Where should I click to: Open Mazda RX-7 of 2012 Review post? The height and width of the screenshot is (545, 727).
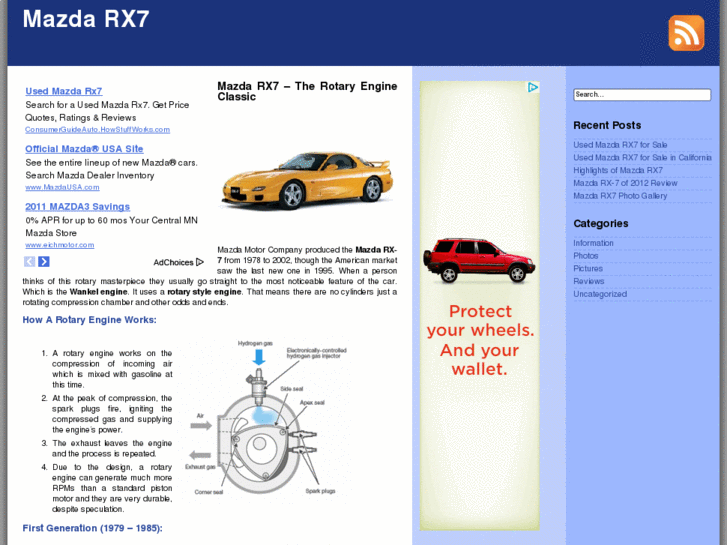click(625, 183)
